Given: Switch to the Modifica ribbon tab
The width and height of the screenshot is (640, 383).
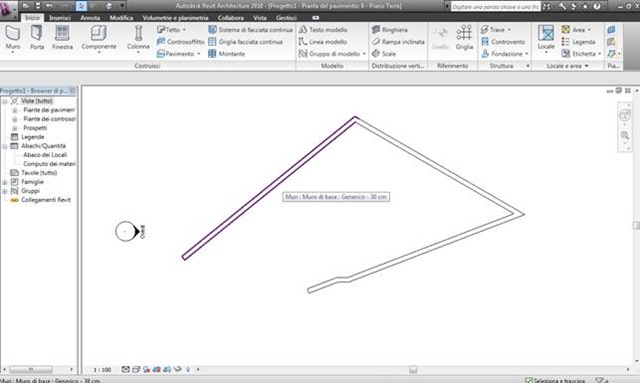Looking at the screenshot, I should pos(121,18).
